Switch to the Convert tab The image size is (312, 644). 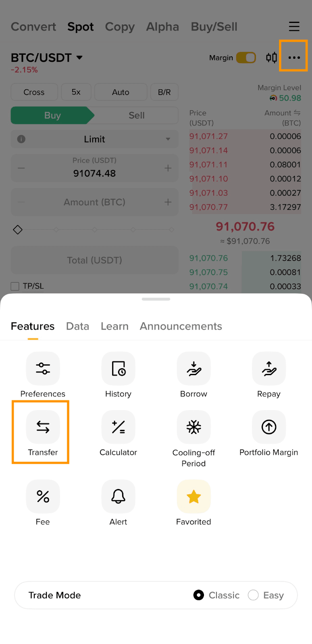coord(33,27)
